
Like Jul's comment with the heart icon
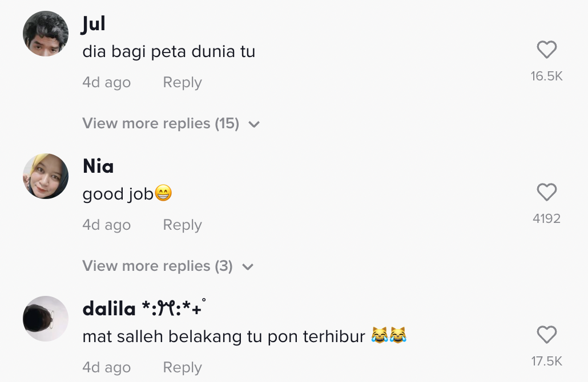[546, 50]
